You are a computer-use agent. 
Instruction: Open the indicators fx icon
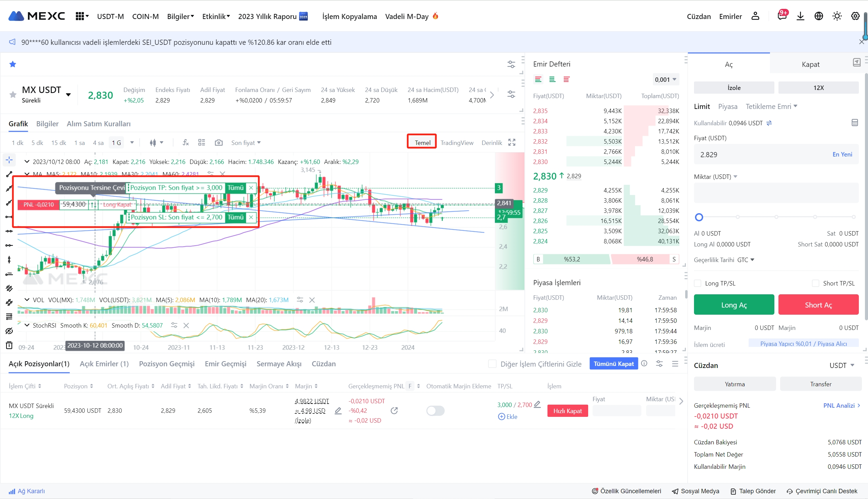coord(186,143)
